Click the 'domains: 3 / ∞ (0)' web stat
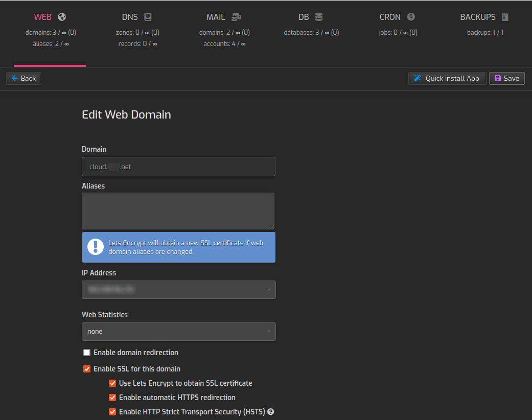Screen dimensions: 532x420 tap(51, 33)
